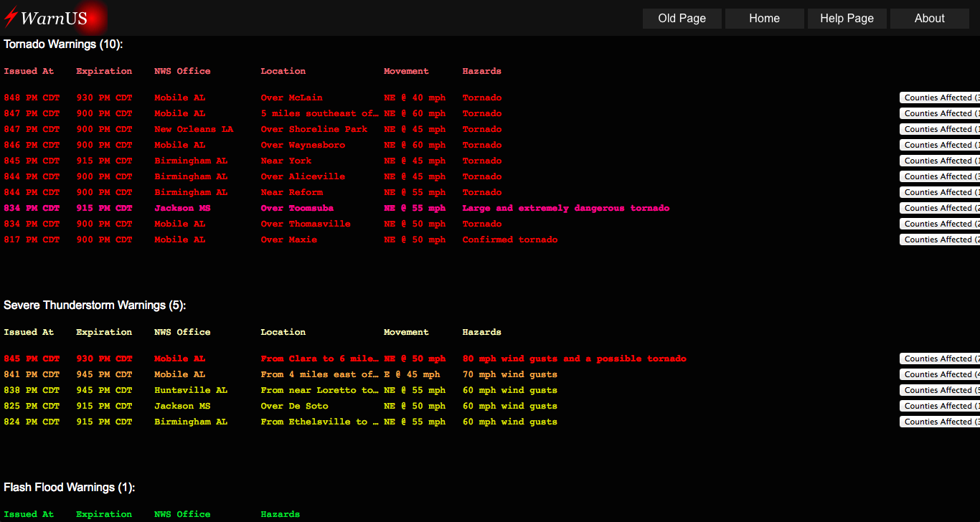980x522 pixels.
Task: Click the tornado table 'Movement' column header
Action: click(406, 71)
